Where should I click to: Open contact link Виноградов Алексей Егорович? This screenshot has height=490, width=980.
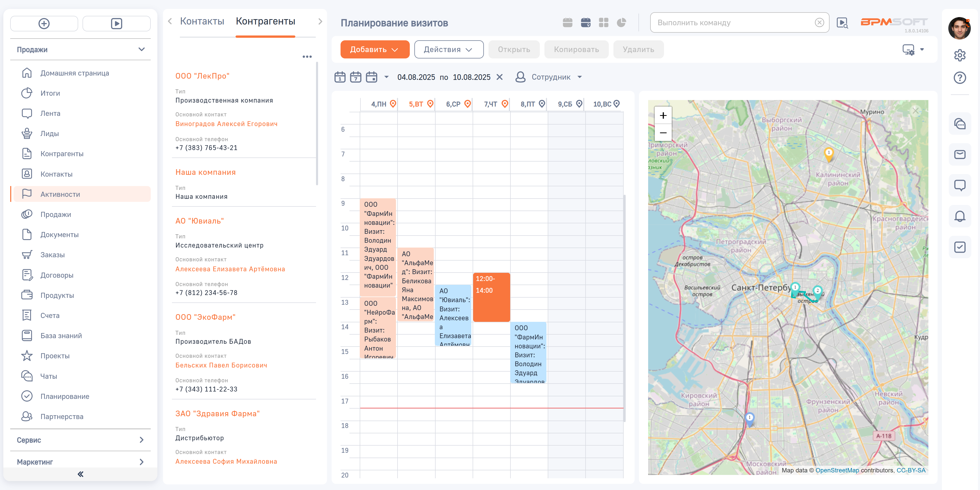tap(226, 124)
